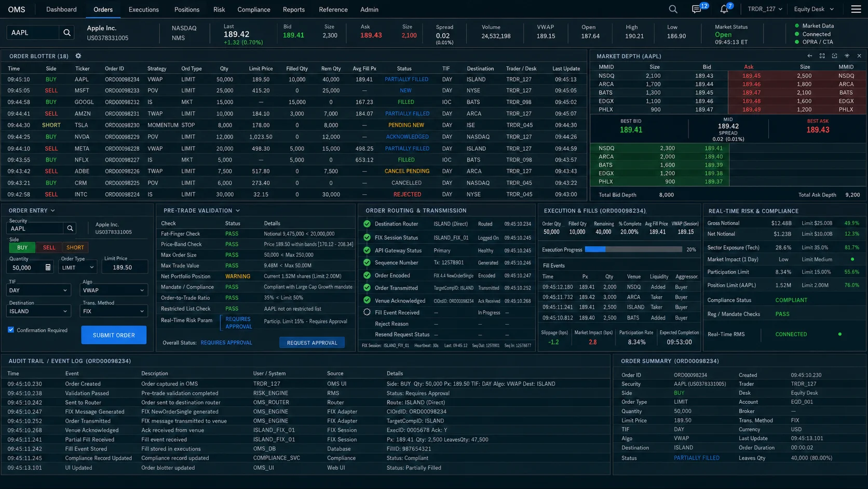Select SHORT side in Order Entry

tap(75, 247)
